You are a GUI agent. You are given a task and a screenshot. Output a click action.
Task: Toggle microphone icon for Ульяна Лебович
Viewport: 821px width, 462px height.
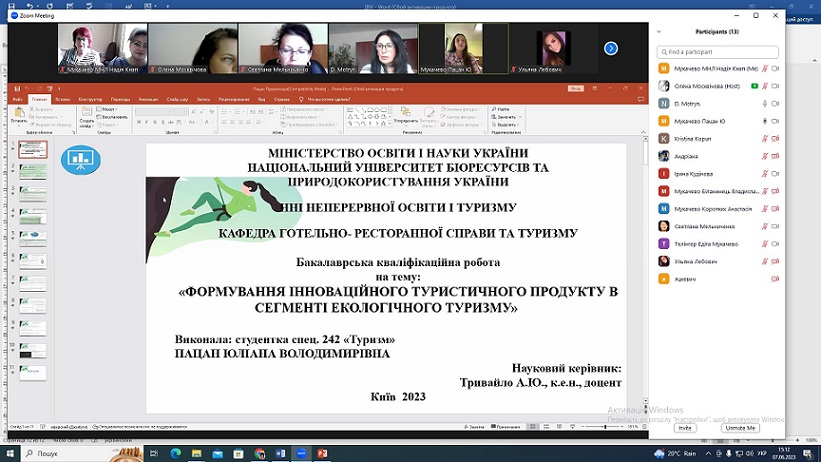pos(764,261)
